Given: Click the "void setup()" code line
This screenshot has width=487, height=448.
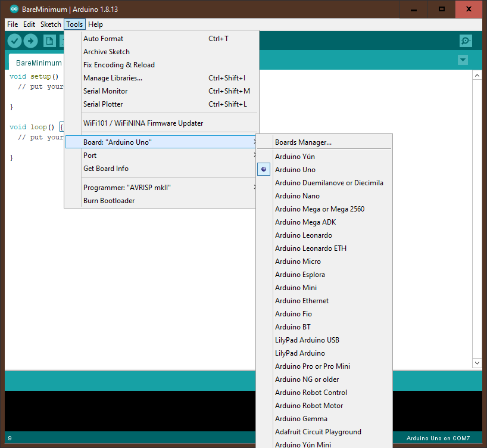Looking at the screenshot, I should coord(34,76).
